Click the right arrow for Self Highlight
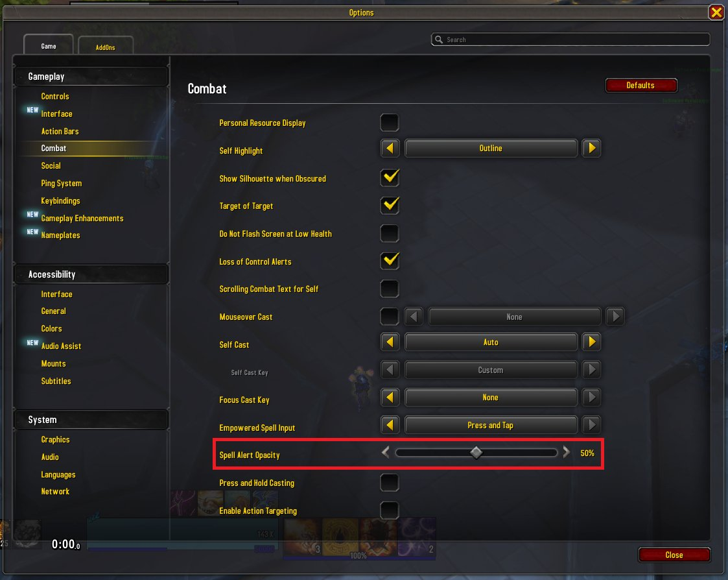Viewport: 728px width, 580px height. (x=591, y=149)
